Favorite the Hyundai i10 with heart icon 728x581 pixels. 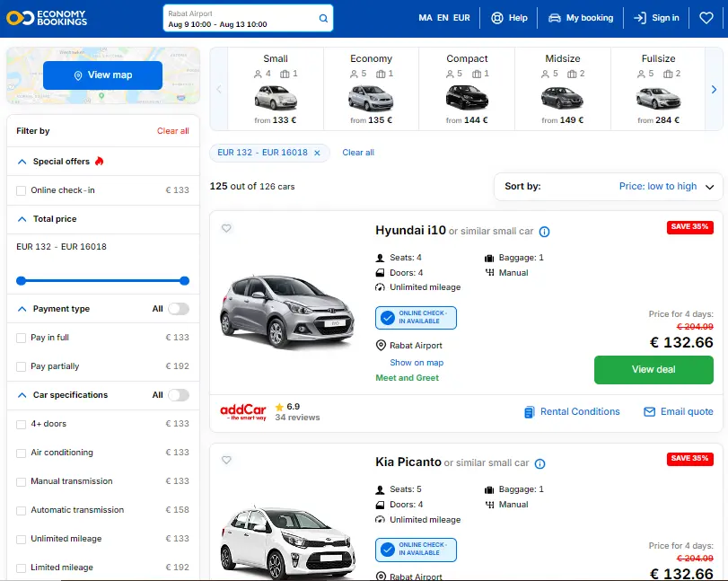226,228
